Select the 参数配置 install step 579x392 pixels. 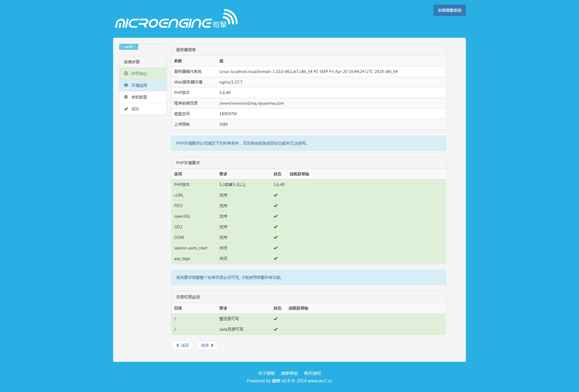[139, 97]
